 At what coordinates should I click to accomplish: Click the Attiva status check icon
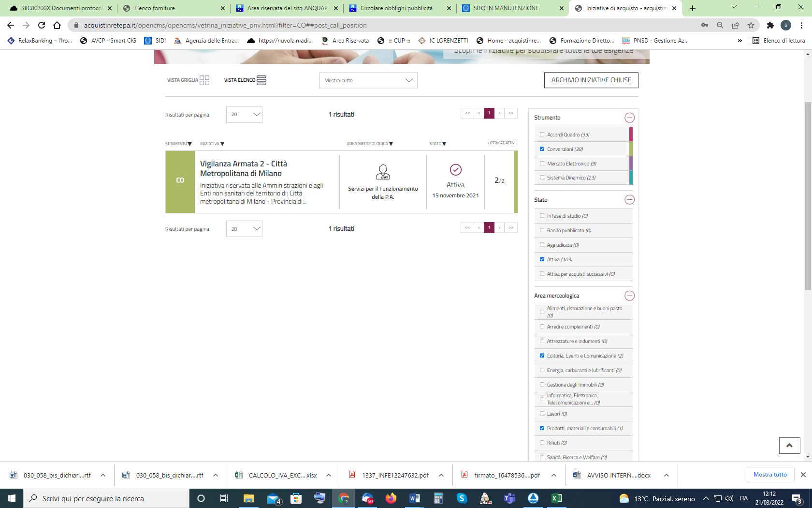tap(455, 170)
